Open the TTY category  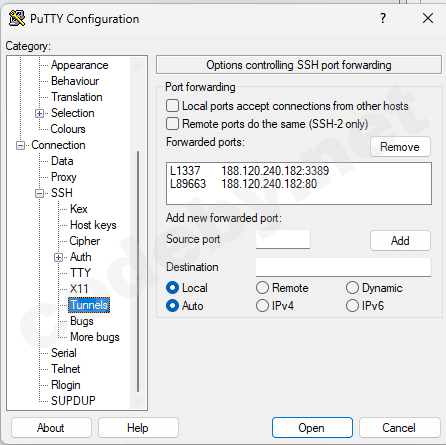pos(80,273)
